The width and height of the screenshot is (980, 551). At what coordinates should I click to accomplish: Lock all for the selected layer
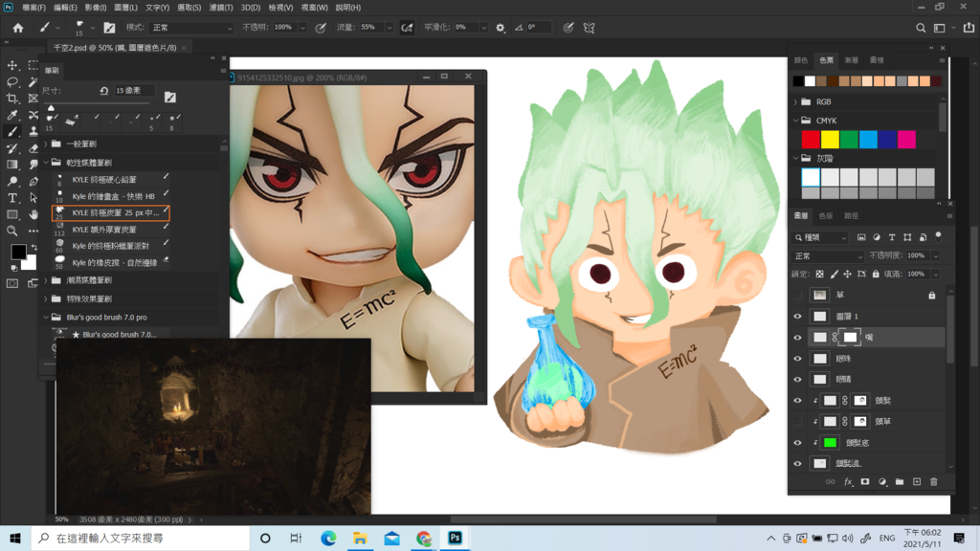[876, 274]
